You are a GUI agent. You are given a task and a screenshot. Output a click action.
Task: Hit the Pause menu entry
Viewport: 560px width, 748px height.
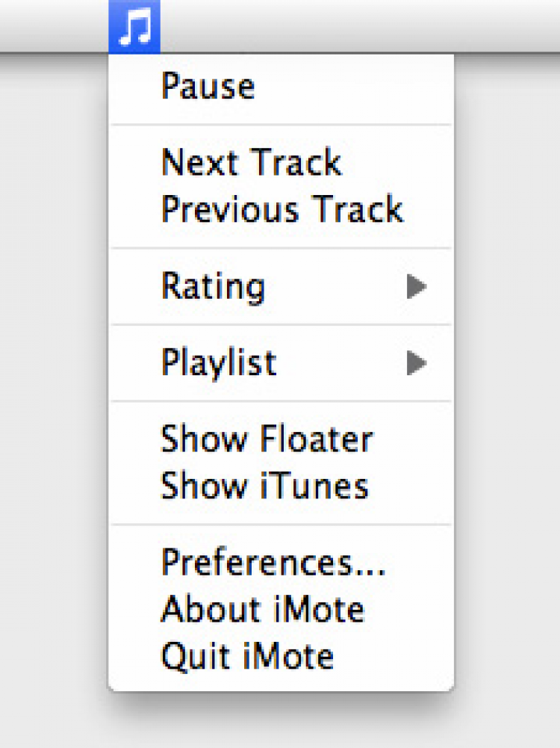pyautogui.click(x=208, y=87)
